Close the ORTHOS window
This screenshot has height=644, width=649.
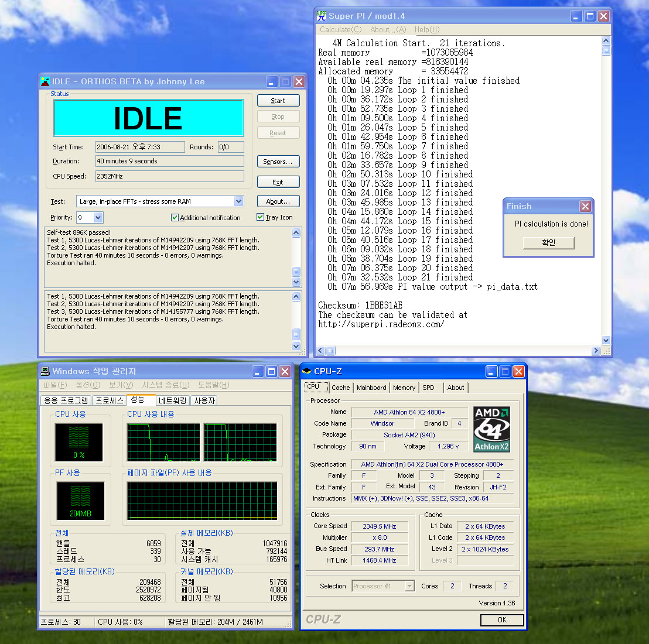pyautogui.click(x=299, y=81)
